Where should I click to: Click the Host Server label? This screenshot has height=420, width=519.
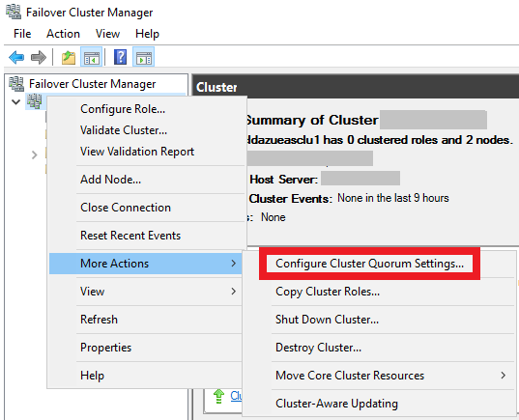(283, 180)
